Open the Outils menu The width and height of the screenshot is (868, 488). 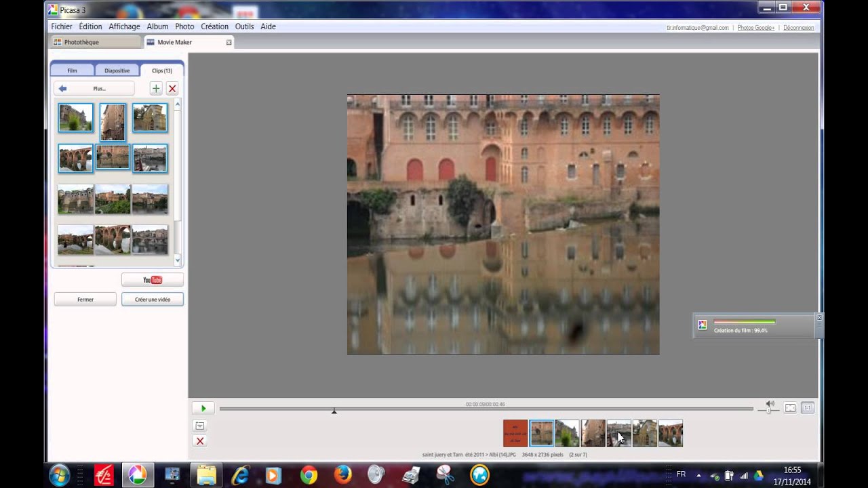(244, 26)
